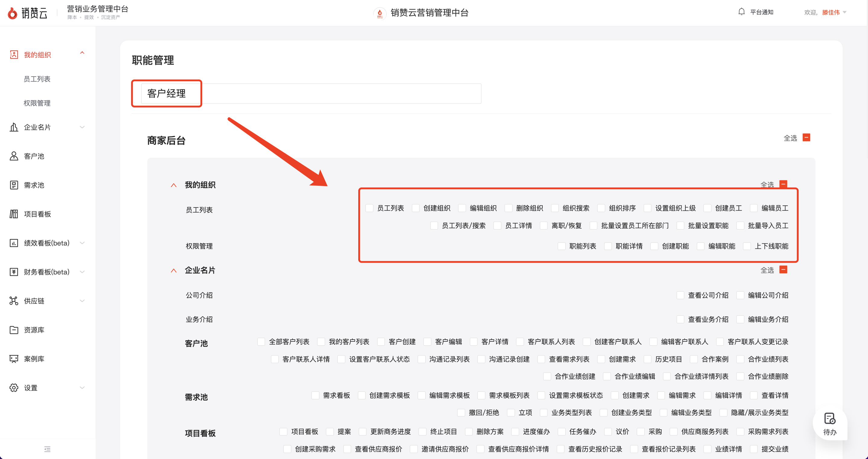The width and height of the screenshot is (868, 459).
Task: Check the 沟通记录创建 checkbox
Action: tap(481, 359)
